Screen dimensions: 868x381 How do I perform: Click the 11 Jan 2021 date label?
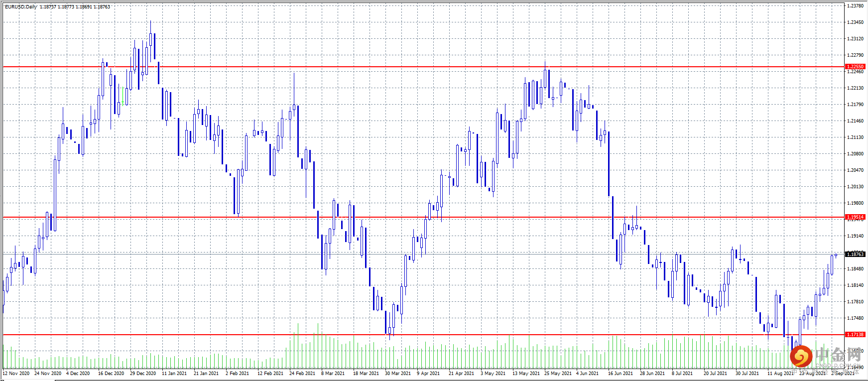click(175, 374)
